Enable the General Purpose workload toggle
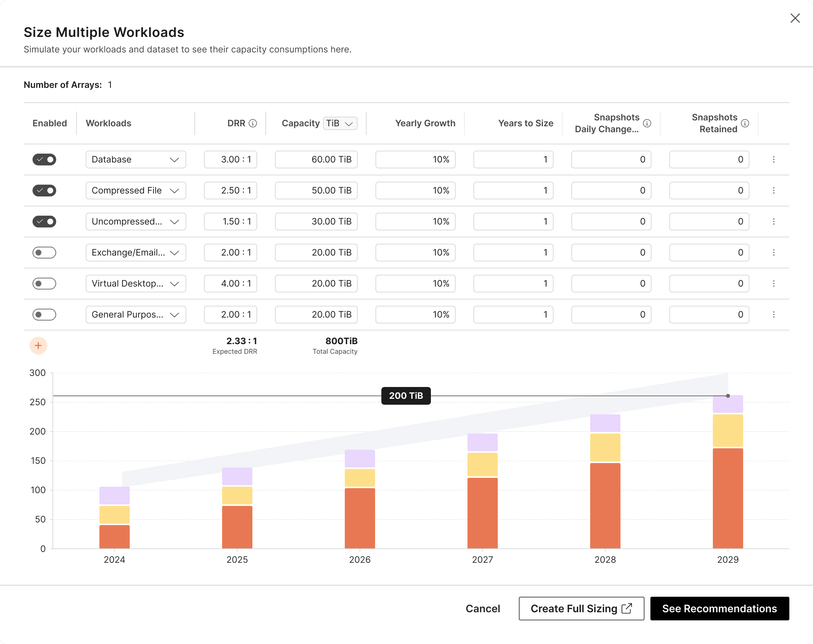813x644 pixels. tap(44, 314)
